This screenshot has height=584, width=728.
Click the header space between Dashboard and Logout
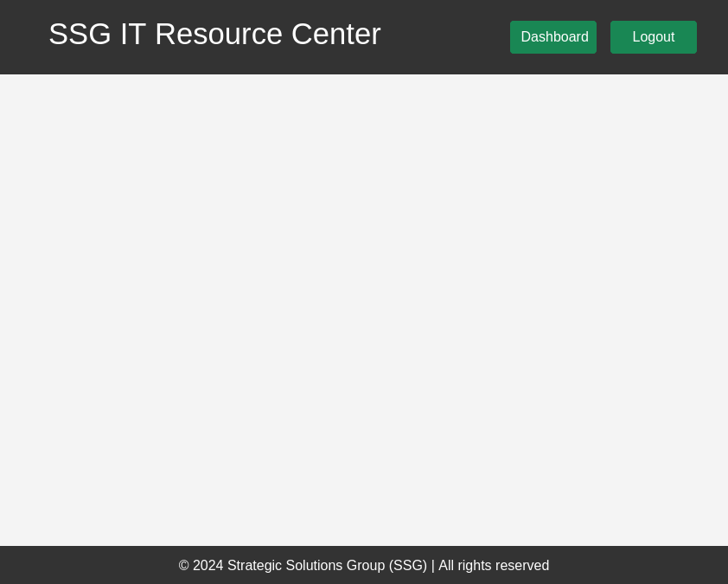click(x=603, y=37)
